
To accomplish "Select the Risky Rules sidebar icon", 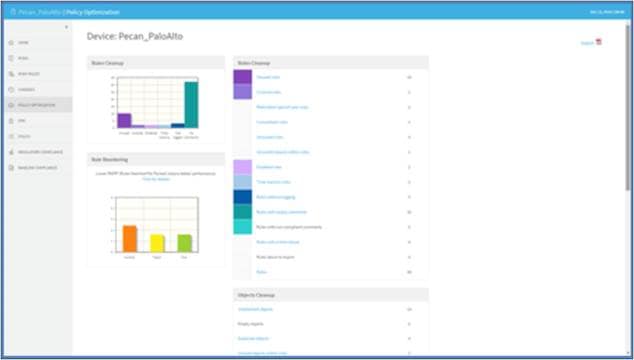I will tap(11, 74).
